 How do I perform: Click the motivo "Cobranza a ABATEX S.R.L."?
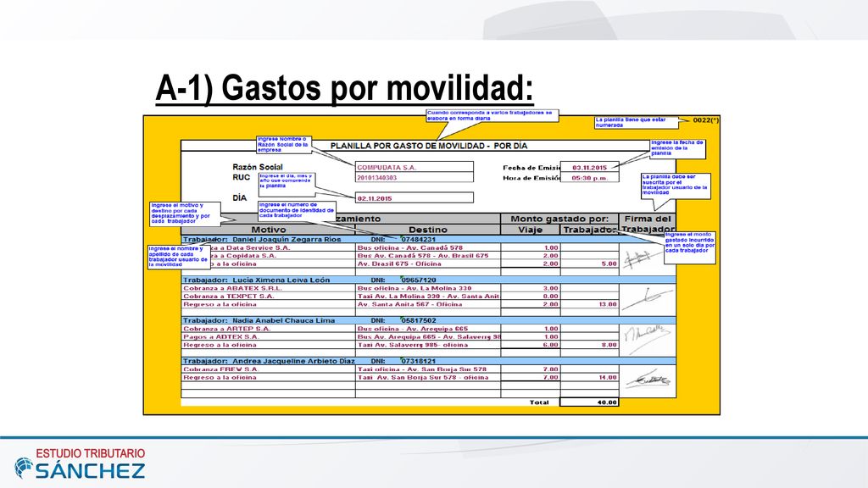(232, 288)
